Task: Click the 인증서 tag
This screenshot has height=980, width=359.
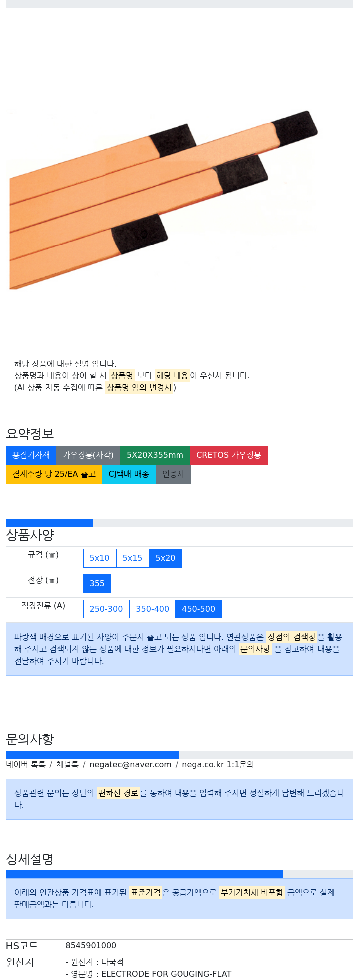Action: [x=173, y=474]
